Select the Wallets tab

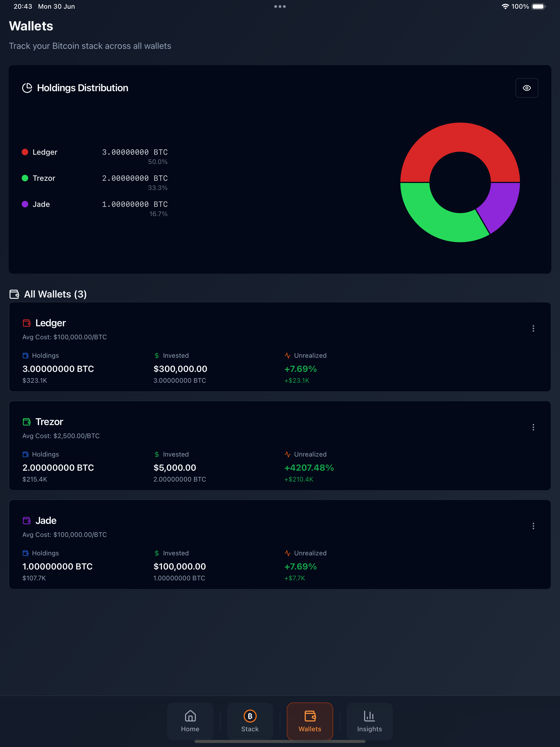pyautogui.click(x=310, y=721)
